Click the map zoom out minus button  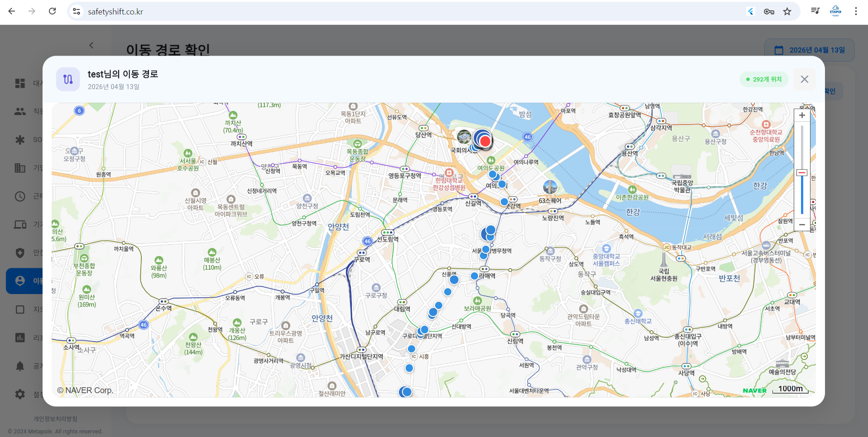pyautogui.click(x=802, y=224)
